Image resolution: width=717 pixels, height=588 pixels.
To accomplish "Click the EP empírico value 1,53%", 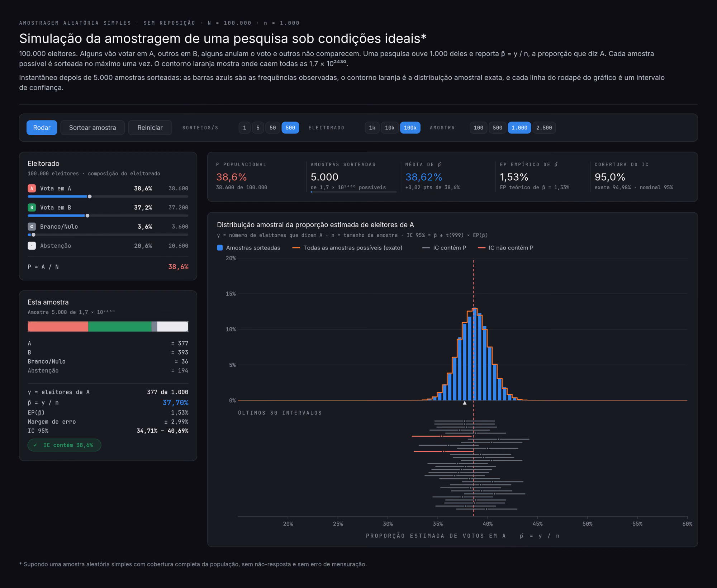I will click(514, 177).
